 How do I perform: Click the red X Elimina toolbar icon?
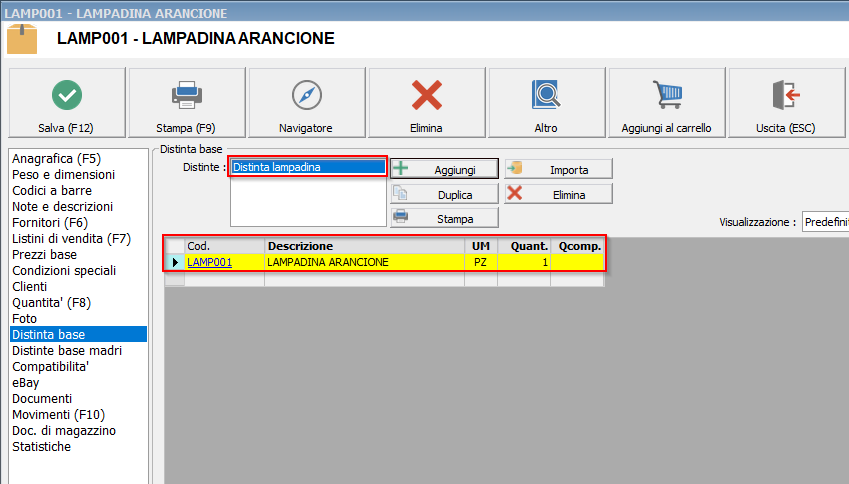(x=427, y=95)
